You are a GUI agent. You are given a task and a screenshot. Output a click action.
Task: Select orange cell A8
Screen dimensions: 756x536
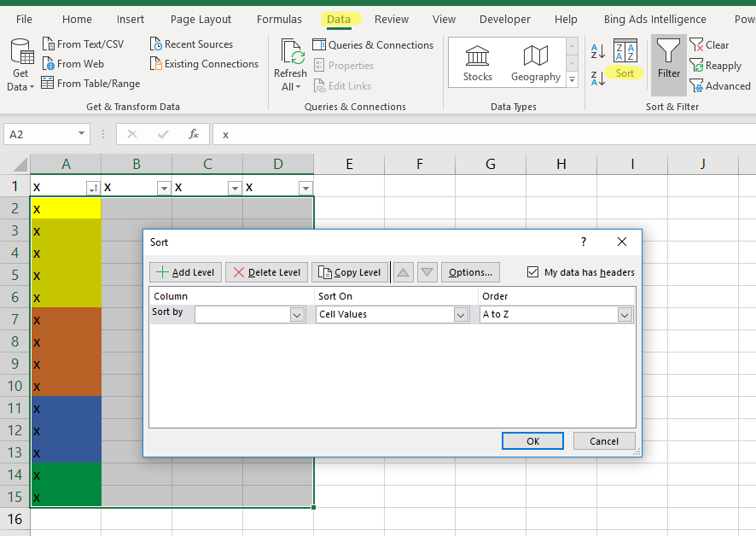tap(66, 342)
